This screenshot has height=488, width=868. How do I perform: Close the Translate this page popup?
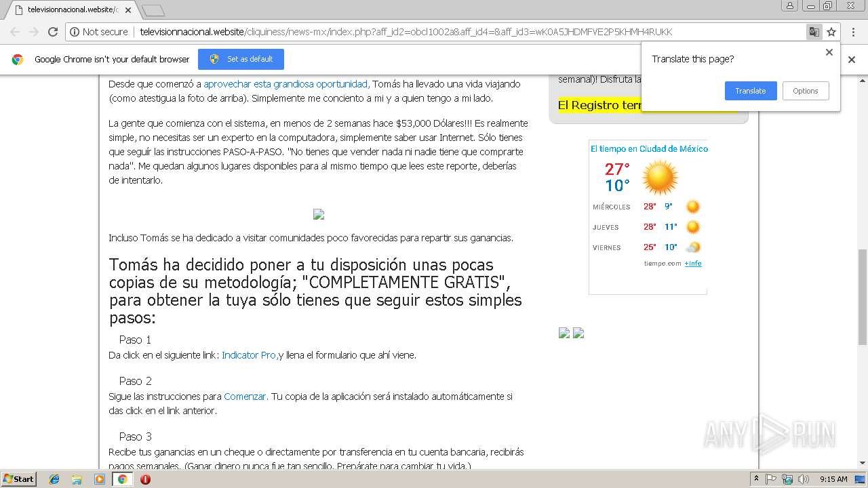[x=829, y=52]
